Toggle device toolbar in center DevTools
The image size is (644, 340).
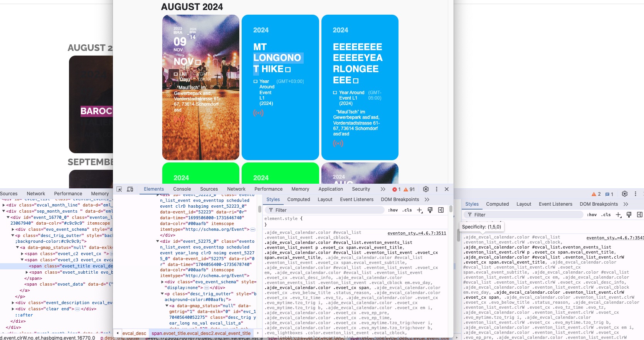[130, 189]
